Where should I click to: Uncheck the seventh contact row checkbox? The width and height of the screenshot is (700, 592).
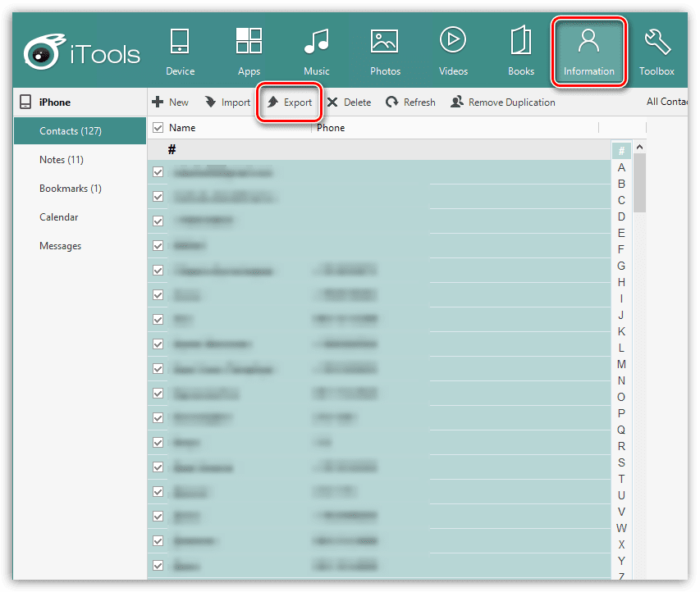pos(158,320)
